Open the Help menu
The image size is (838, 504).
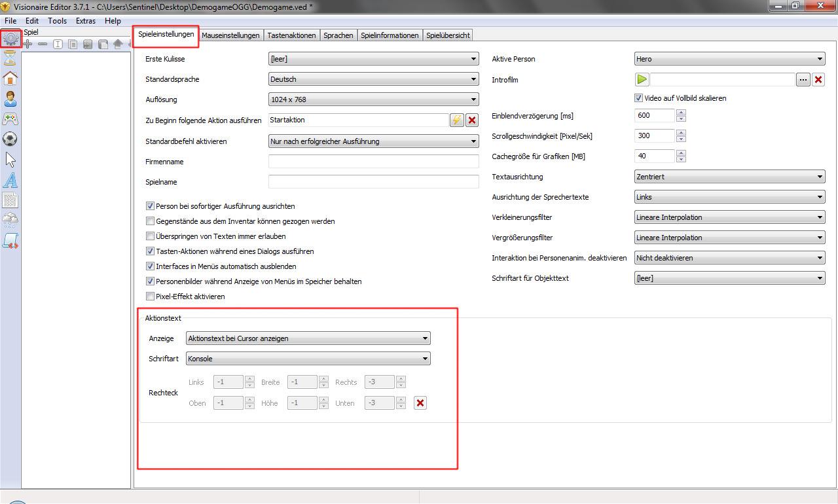click(x=113, y=21)
